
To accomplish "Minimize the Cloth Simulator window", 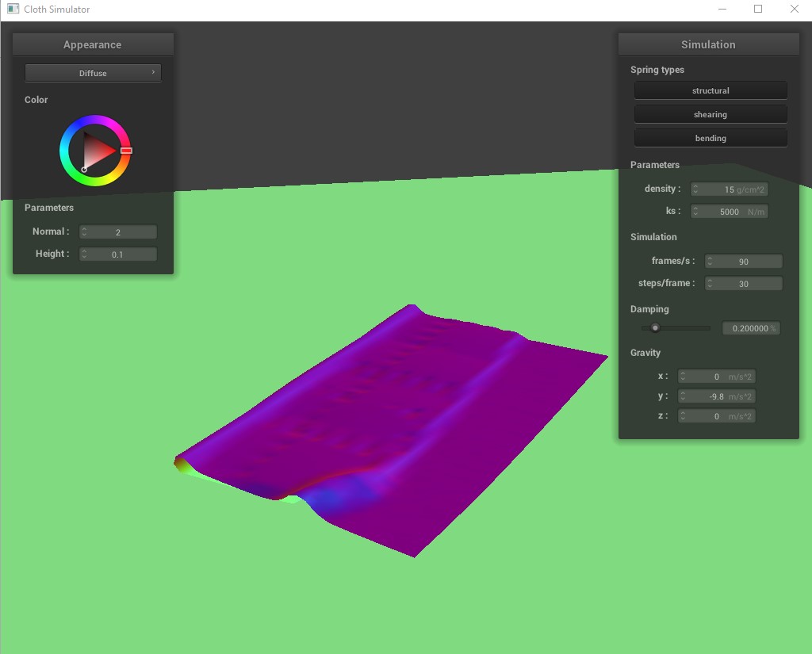I will 722,10.
